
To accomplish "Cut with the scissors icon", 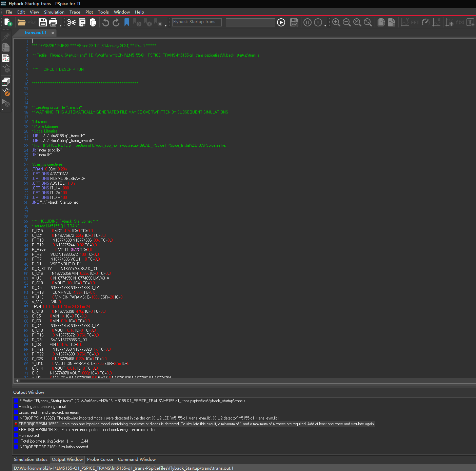I will tap(71, 22).
